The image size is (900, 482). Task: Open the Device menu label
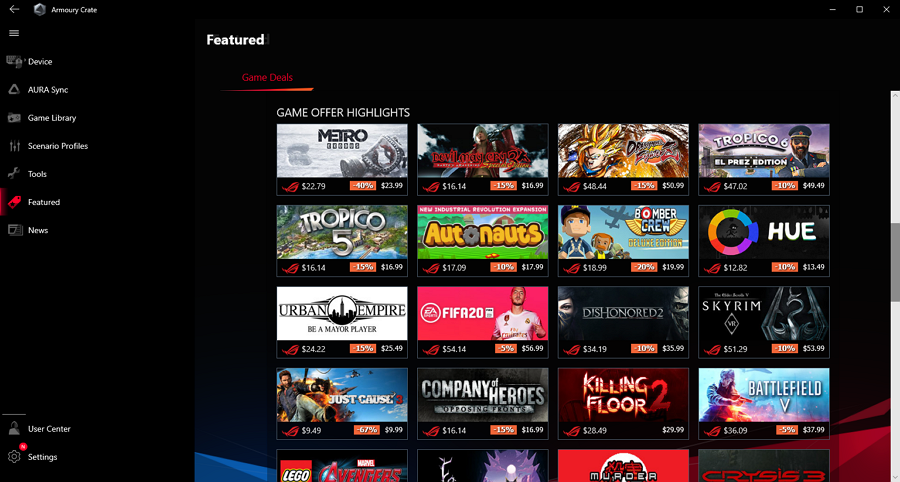[x=40, y=61]
